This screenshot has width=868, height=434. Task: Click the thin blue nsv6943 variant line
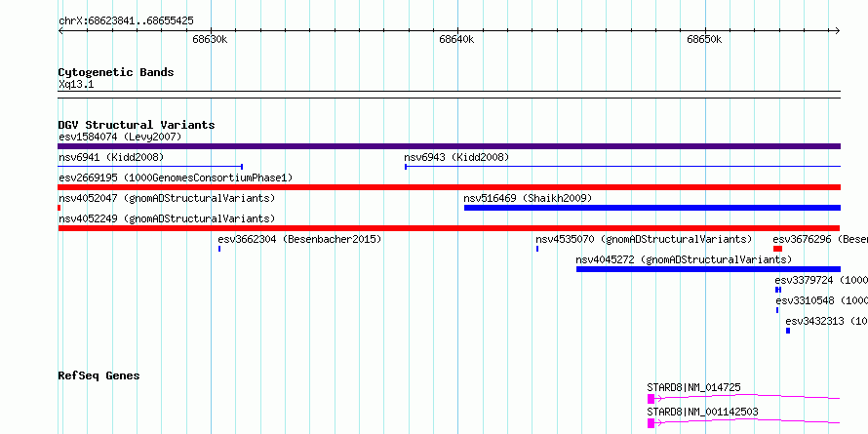point(623,167)
